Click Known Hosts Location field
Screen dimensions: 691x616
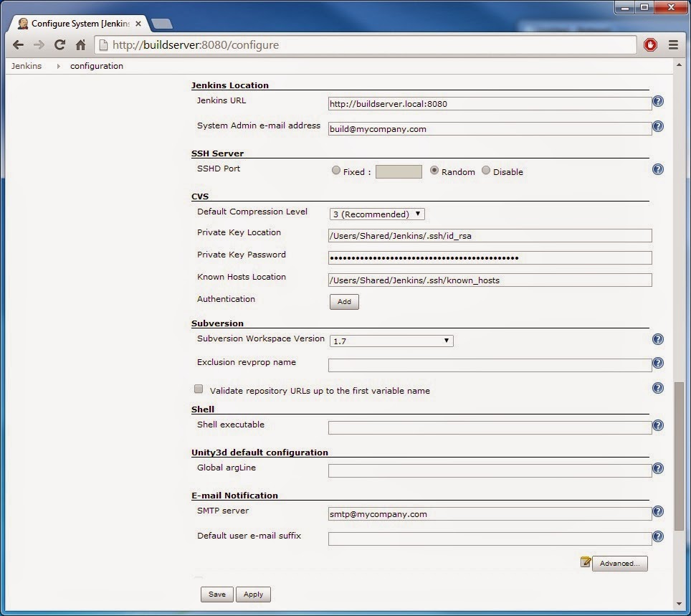pos(490,280)
